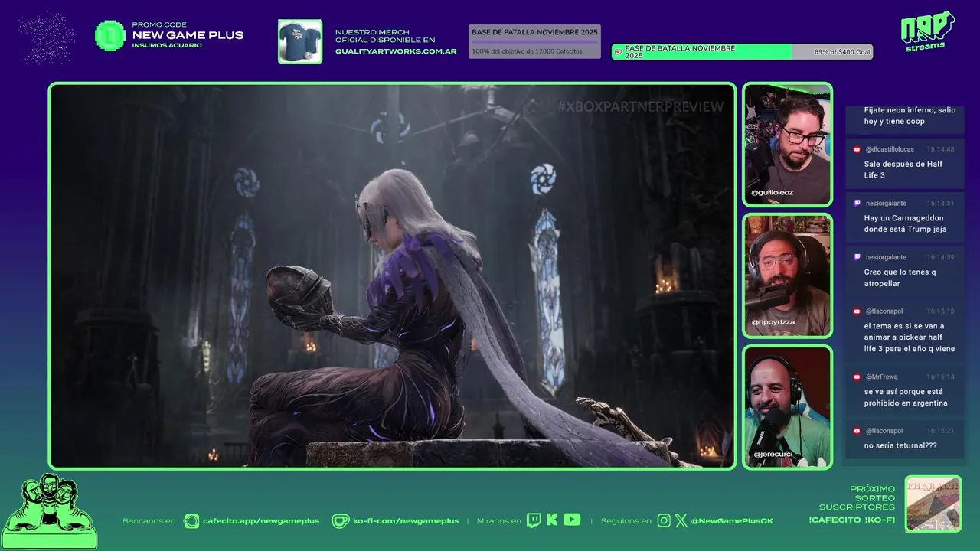This screenshot has height=551, width=980.
Task: Click the Cafecito cup icon
Action: tap(191, 521)
